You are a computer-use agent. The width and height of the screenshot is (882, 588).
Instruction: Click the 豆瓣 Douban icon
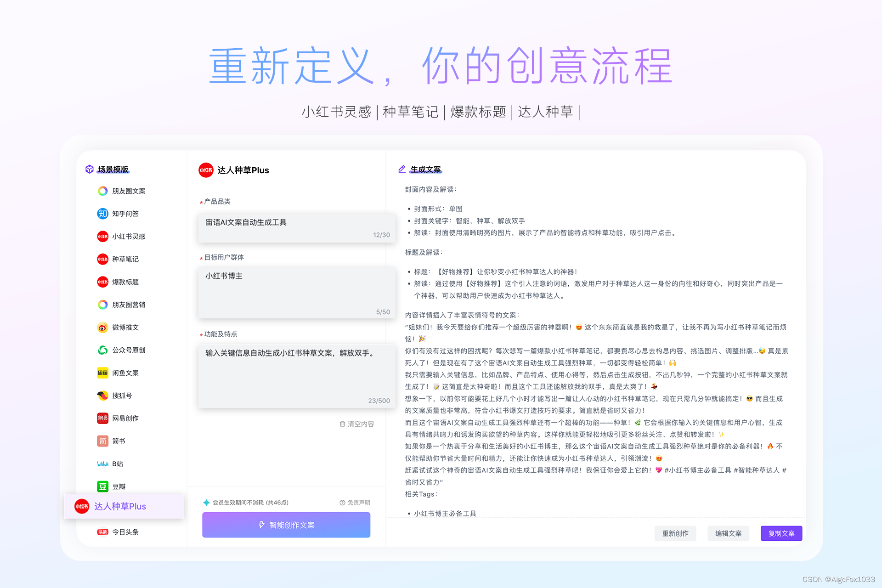pyautogui.click(x=102, y=486)
